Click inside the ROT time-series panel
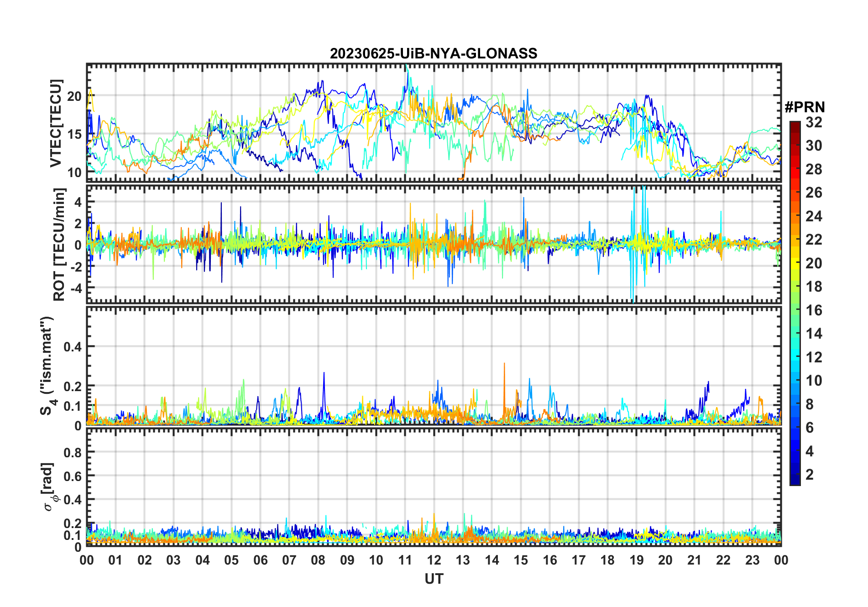 [434, 244]
